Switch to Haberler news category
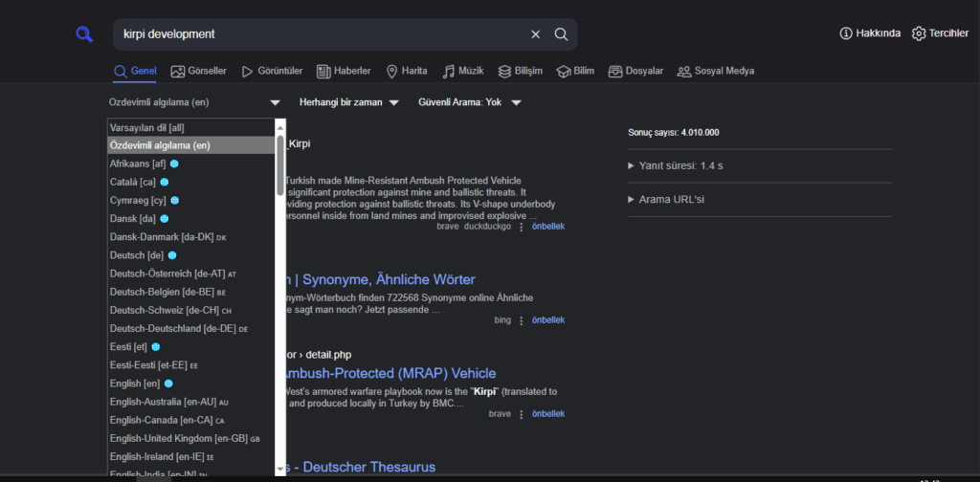980x482 pixels. pyautogui.click(x=345, y=71)
